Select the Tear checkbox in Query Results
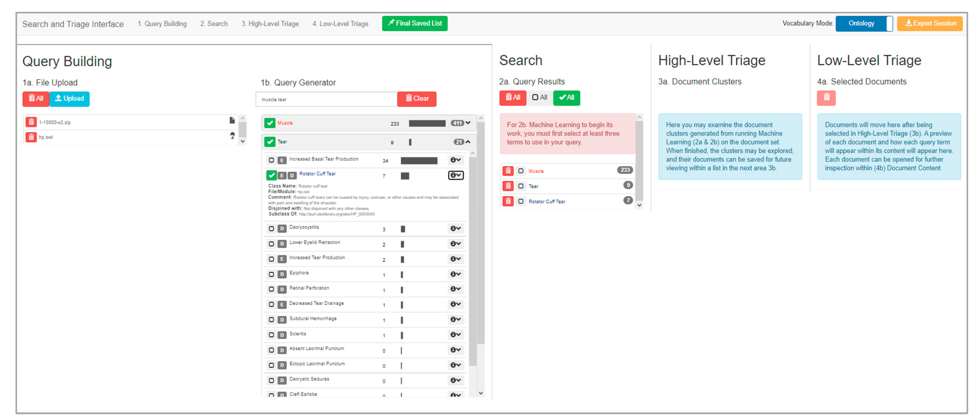 (521, 186)
